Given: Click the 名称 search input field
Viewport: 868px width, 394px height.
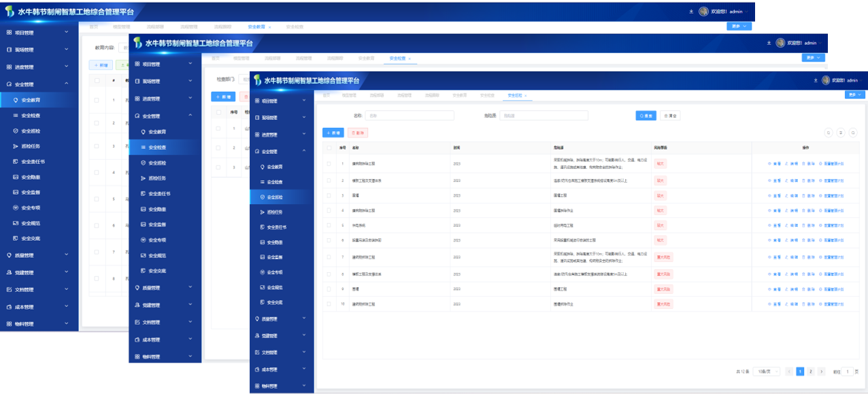Looking at the screenshot, I should tap(410, 116).
